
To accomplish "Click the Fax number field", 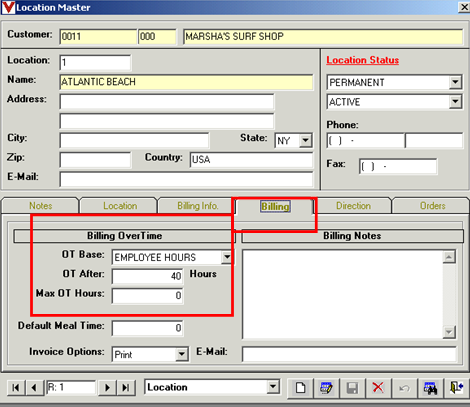I will click(x=398, y=166).
